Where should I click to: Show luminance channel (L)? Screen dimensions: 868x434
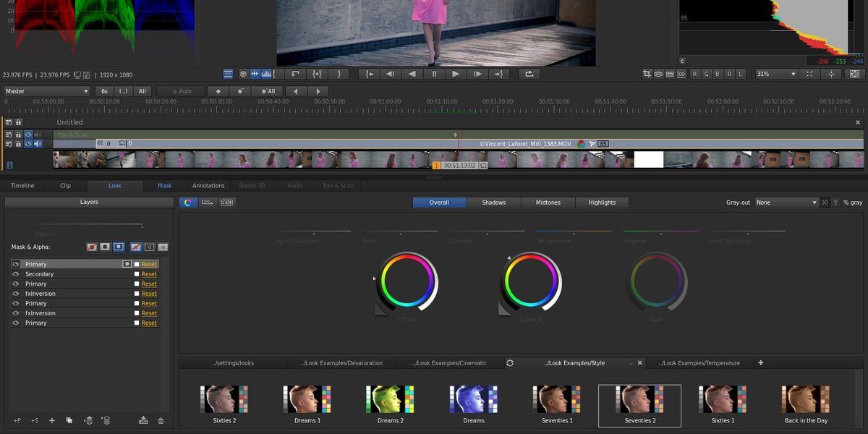point(741,74)
